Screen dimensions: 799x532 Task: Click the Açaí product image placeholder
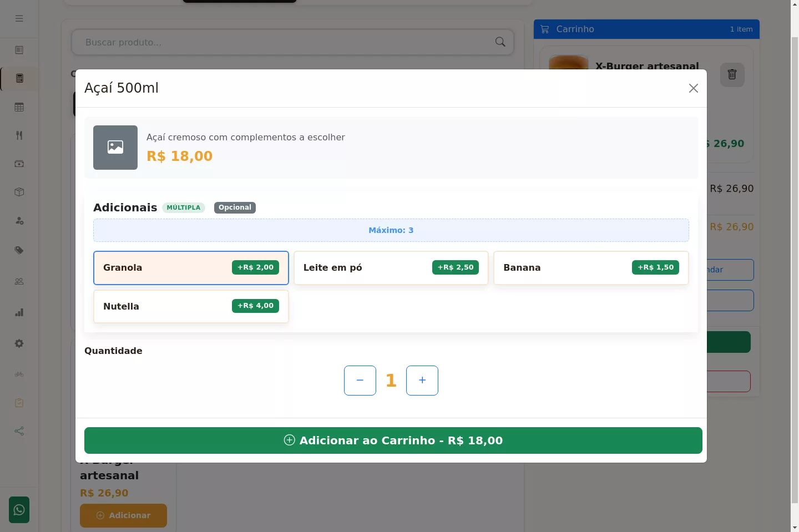pyautogui.click(x=115, y=148)
